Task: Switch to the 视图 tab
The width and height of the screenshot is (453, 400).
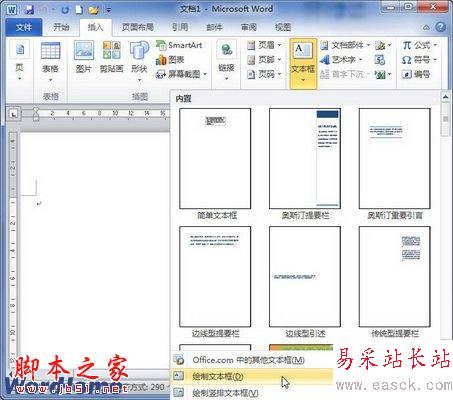Action: click(x=283, y=27)
